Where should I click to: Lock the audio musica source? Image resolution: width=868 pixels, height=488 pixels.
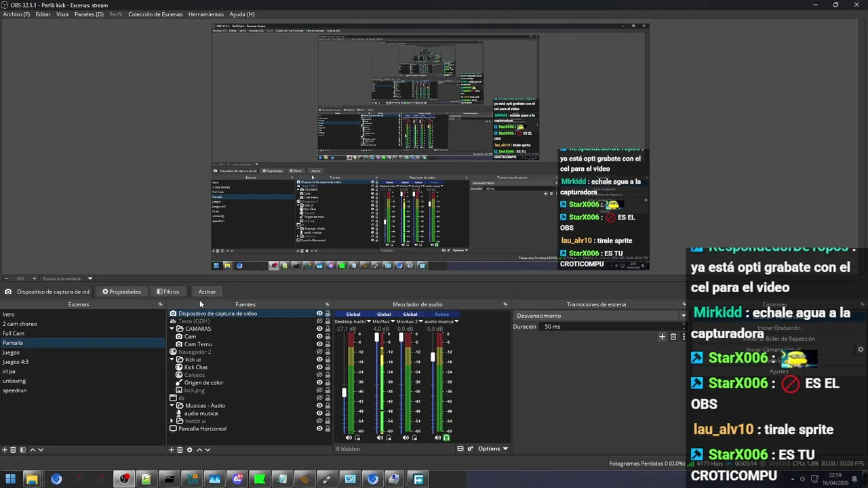(328, 413)
